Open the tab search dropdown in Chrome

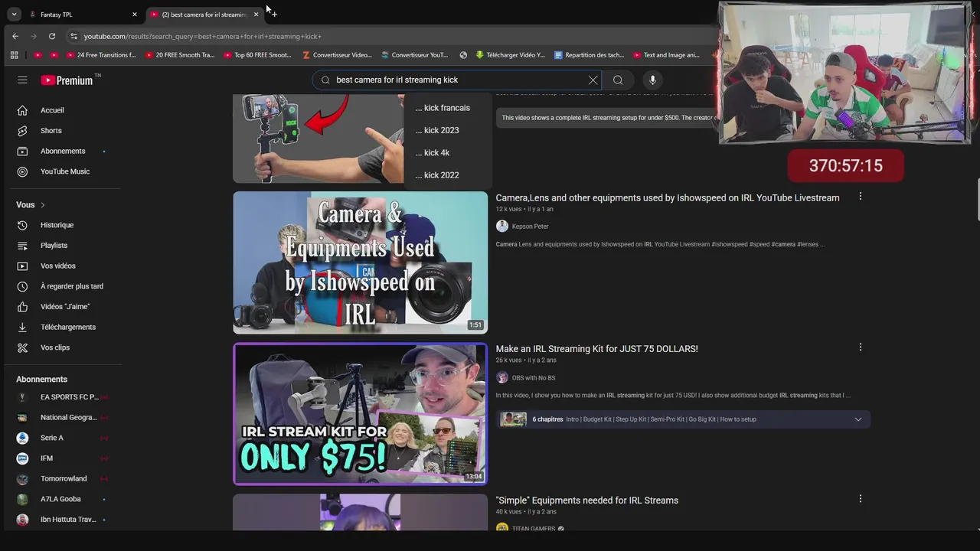click(x=14, y=14)
